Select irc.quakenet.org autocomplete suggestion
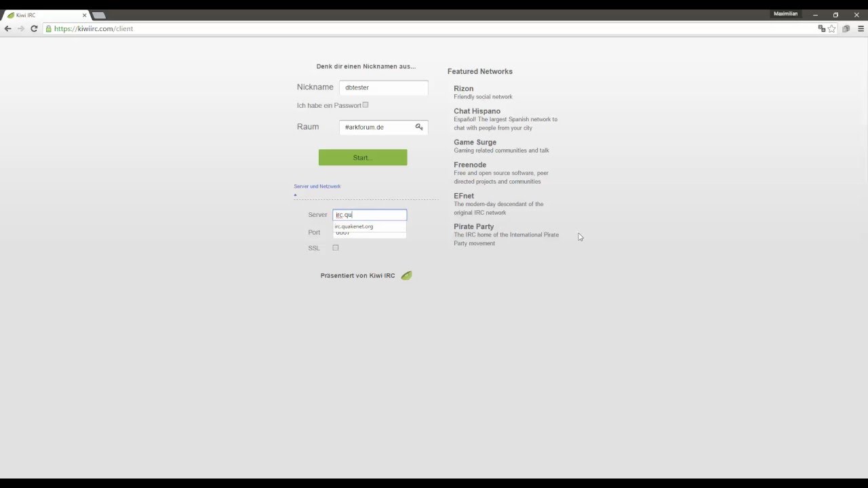Image resolution: width=868 pixels, height=488 pixels. 370,226
